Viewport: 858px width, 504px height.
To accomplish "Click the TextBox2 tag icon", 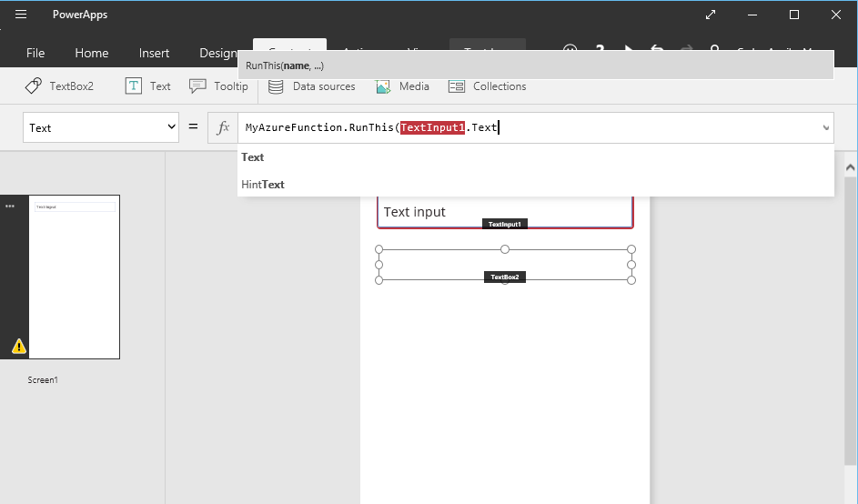I will coord(34,86).
